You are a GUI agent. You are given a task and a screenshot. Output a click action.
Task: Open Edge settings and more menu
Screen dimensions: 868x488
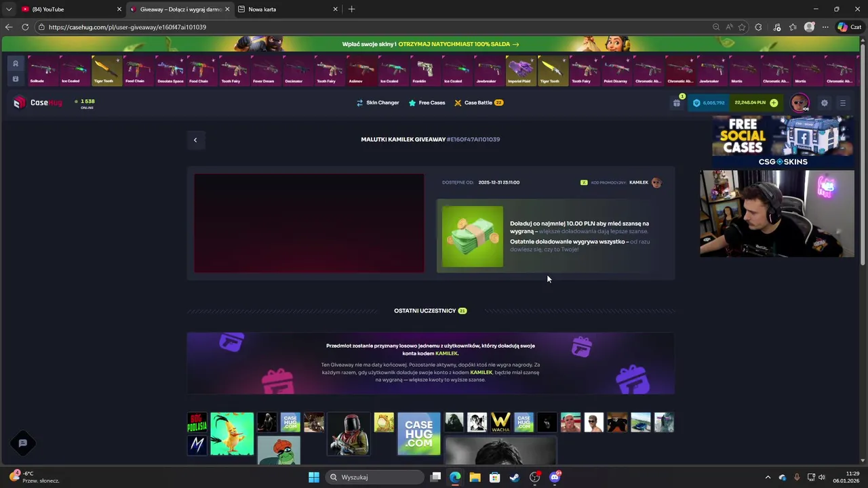point(825,27)
